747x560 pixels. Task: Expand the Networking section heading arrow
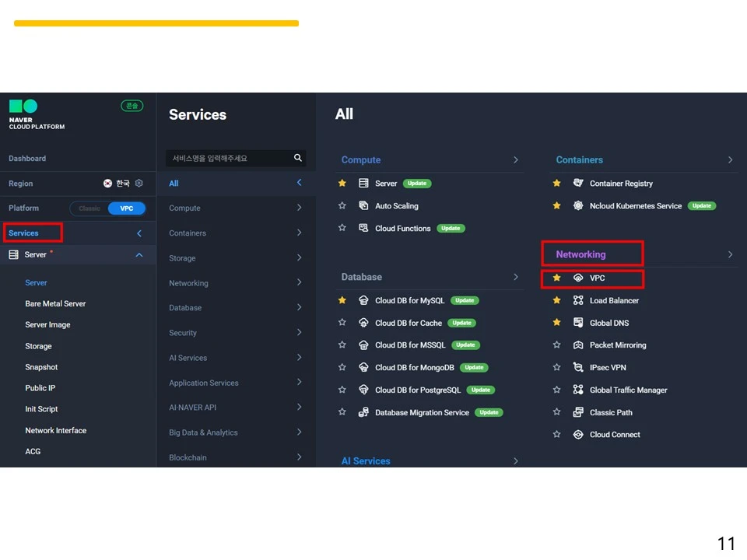pos(731,255)
